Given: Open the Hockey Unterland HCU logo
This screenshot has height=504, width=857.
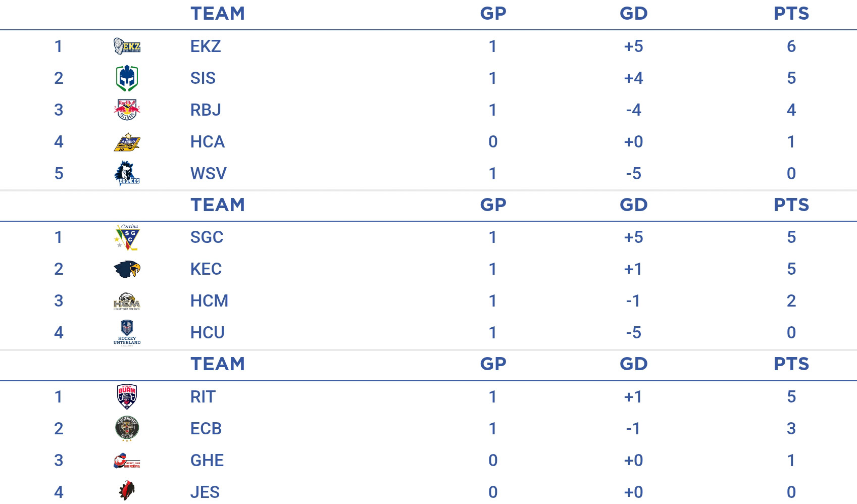Looking at the screenshot, I should 127,333.
